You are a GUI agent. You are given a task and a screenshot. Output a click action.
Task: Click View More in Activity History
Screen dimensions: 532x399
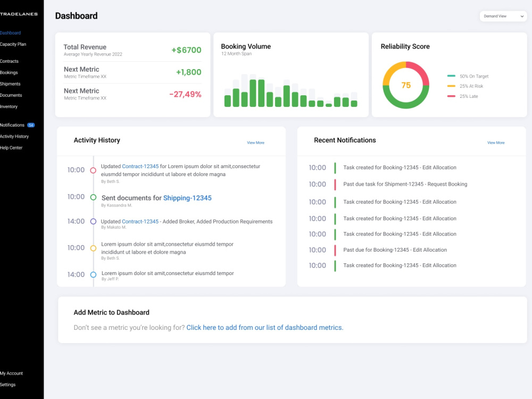tap(255, 143)
